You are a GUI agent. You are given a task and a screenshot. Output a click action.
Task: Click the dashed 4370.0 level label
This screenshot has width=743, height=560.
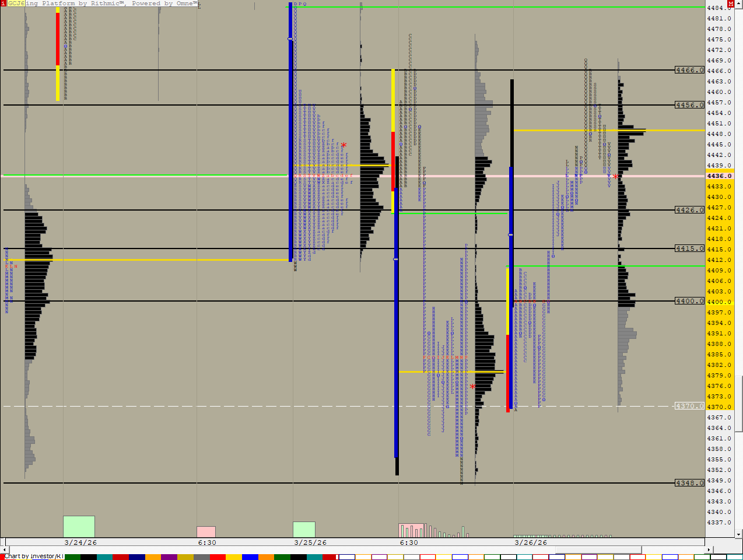pyautogui.click(x=689, y=406)
